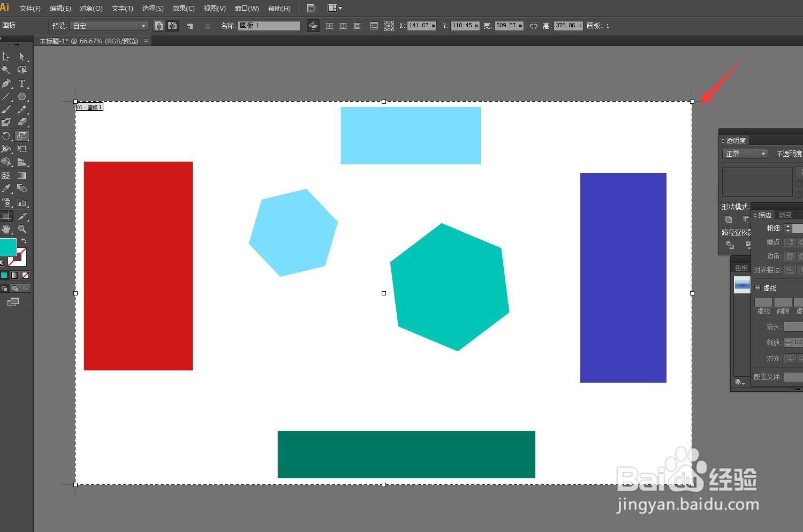Viewport: 803px width, 532px height.
Task: Open Change Screen Mode button
Action: (13, 302)
